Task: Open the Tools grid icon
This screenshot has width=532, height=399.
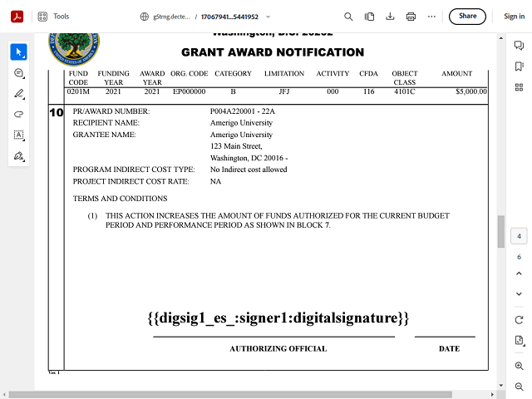Action: pos(42,17)
